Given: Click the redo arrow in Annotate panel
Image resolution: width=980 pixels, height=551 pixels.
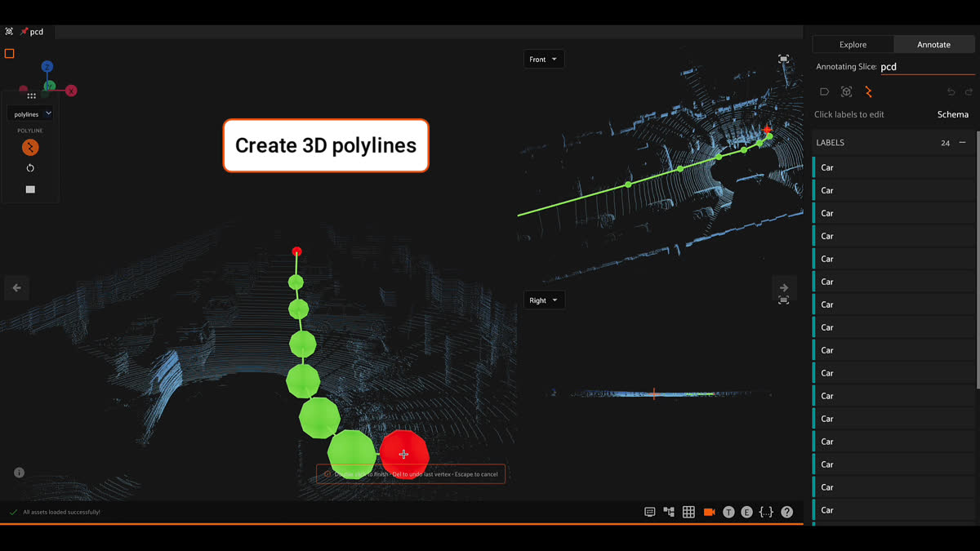Looking at the screenshot, I should point(969,92).
